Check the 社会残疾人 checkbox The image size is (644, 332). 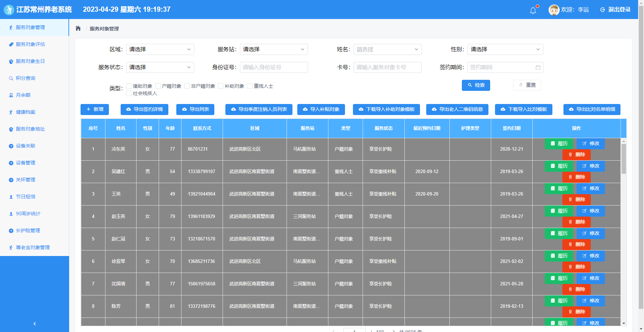129,93
